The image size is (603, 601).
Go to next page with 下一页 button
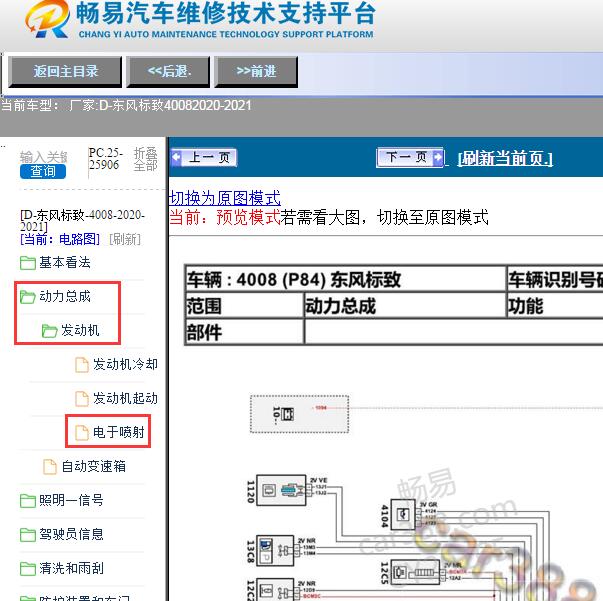410,157
